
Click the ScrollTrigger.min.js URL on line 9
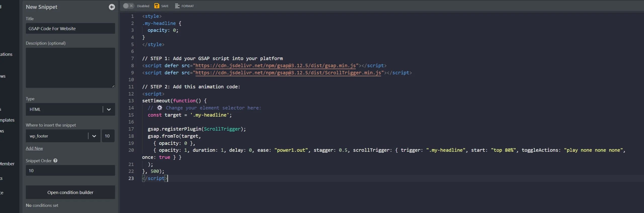click(288, 73)
